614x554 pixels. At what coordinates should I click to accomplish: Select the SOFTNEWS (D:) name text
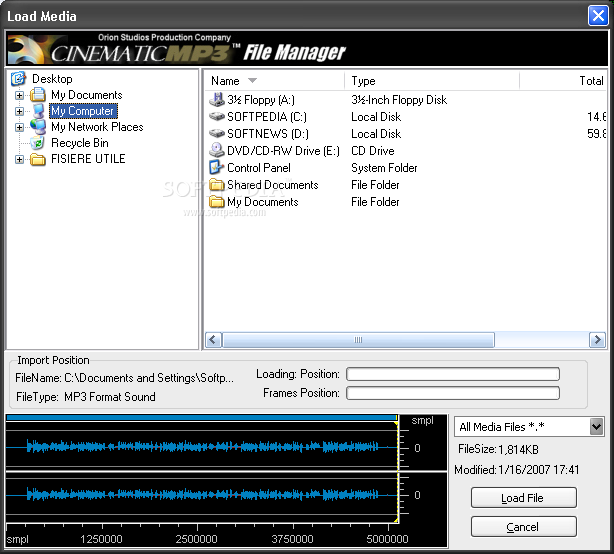pos(268,134)
